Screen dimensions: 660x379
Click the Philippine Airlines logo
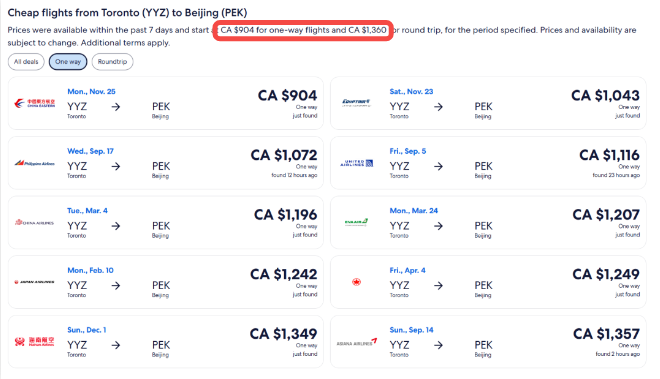[x=35, y=163]
